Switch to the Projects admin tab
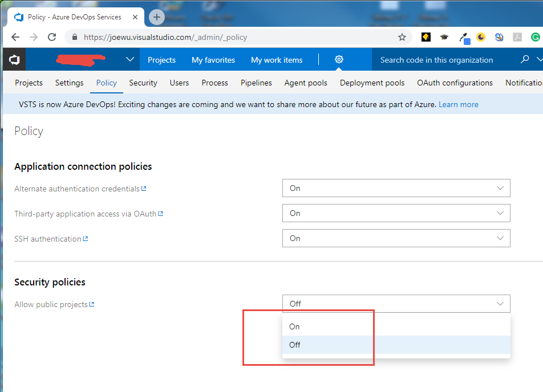Viewport: 543px width, 392px height. (29, 83)
